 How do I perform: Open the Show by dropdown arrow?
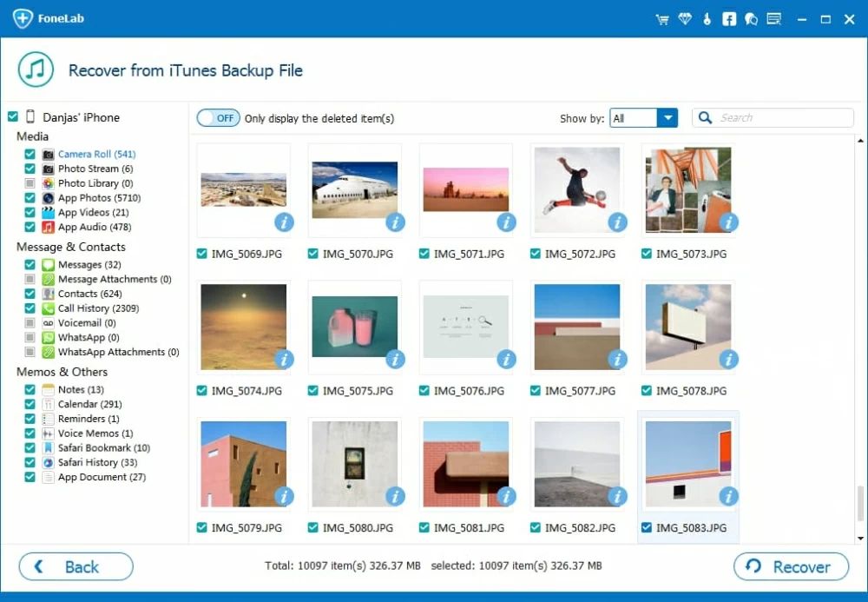667,118
